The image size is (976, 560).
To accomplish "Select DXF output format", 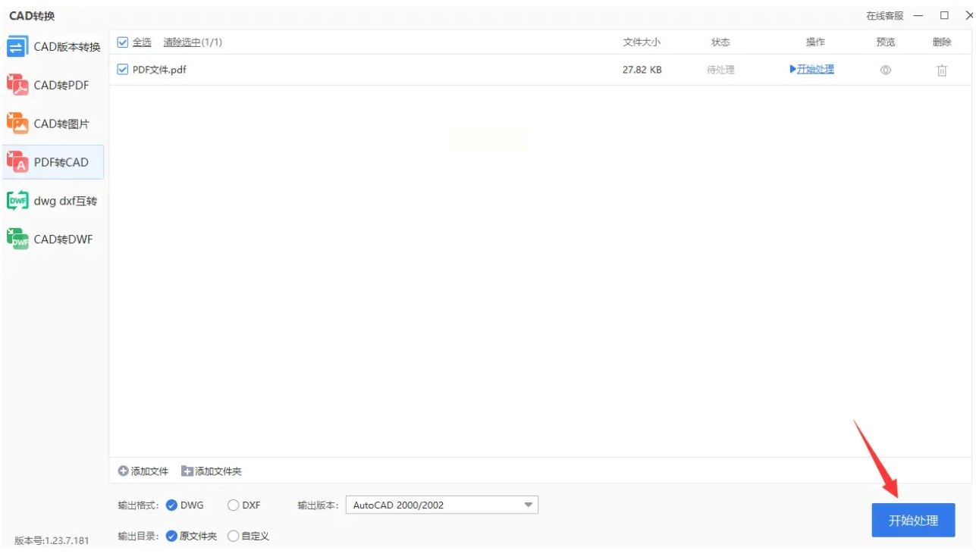I will pos(234,505).
